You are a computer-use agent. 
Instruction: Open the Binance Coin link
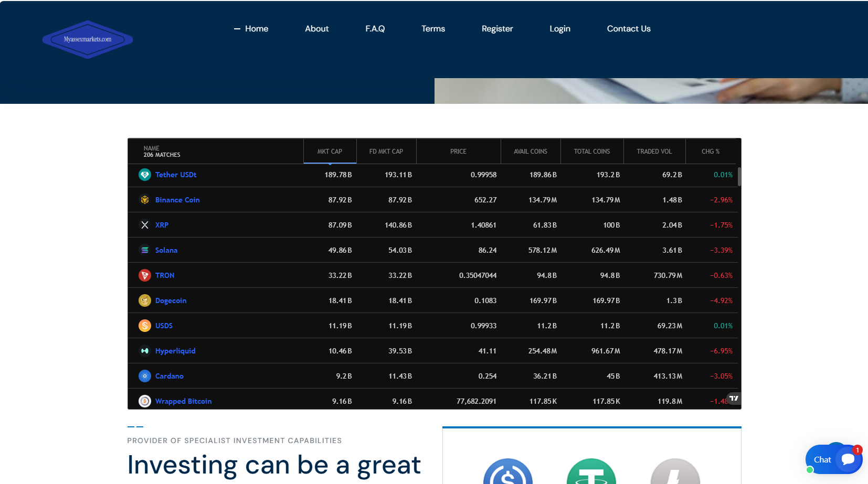coord(177,200)
